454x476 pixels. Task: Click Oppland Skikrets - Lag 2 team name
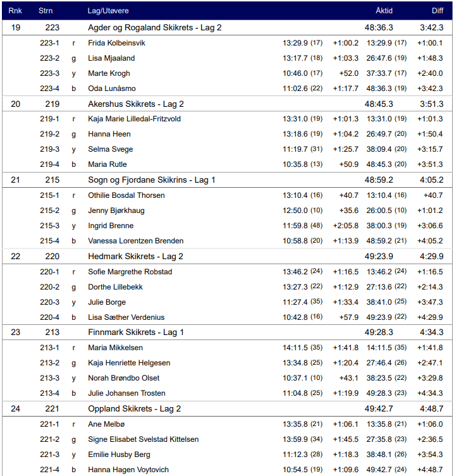134,409
